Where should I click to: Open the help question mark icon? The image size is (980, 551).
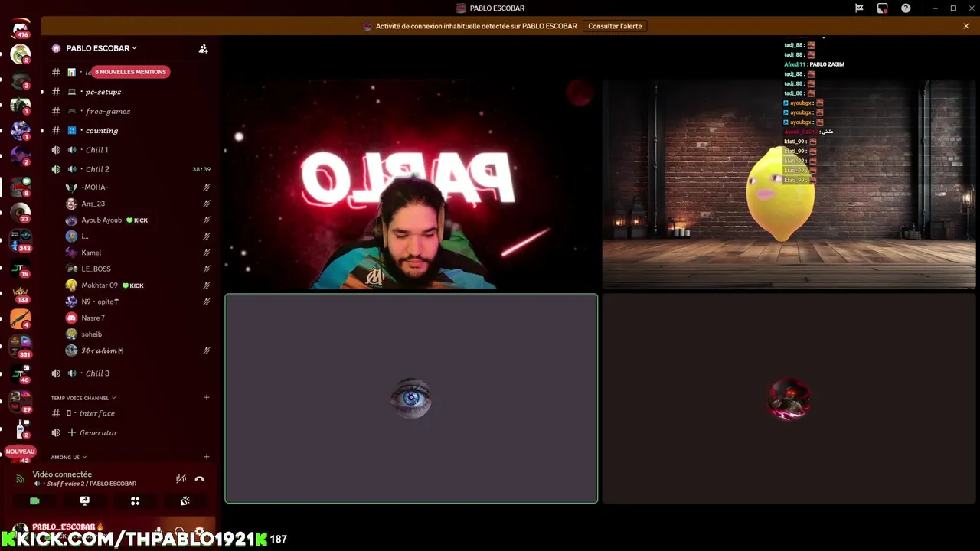906,8
